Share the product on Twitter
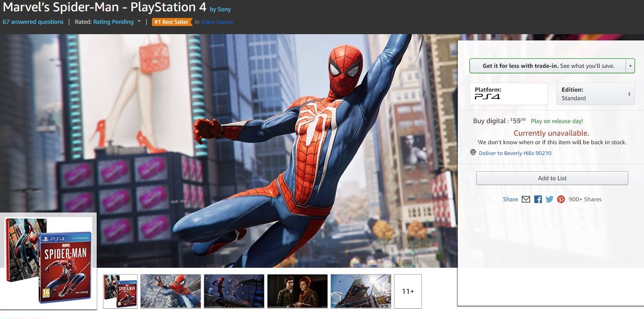 [549, 199]
